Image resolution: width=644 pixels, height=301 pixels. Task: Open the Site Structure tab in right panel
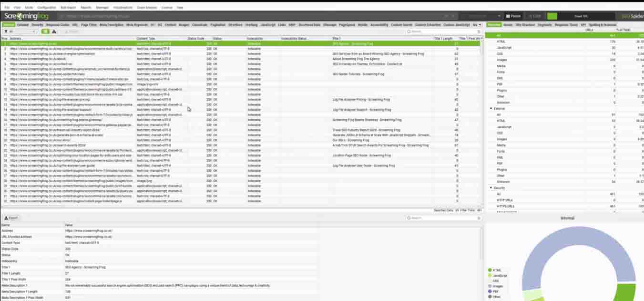(x=525, y=24)
